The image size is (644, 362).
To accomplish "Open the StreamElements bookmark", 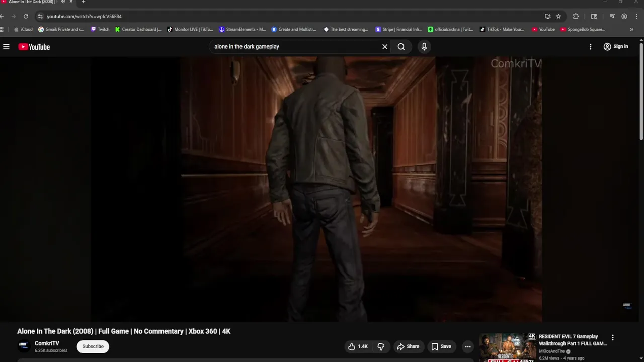I will click(242, 29).
